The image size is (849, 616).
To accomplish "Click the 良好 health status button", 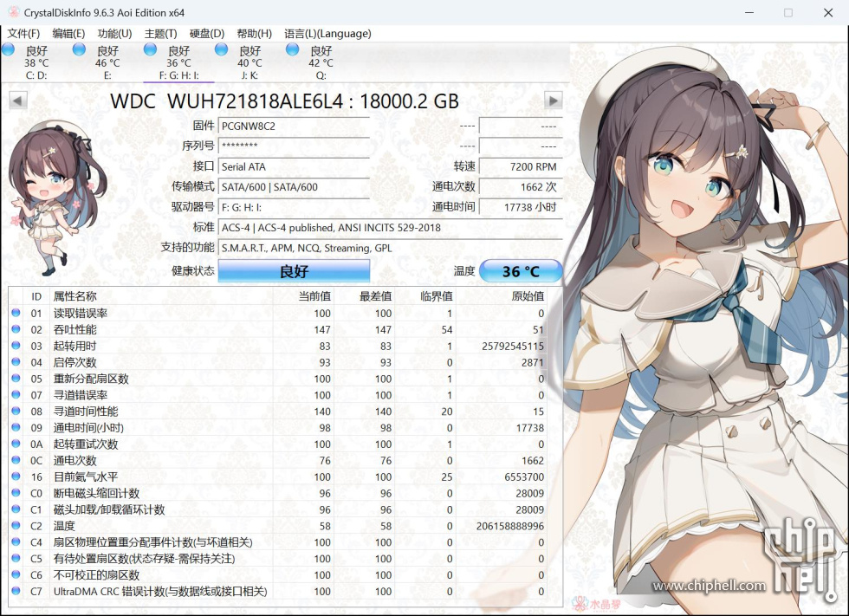I will click(294, 270).
